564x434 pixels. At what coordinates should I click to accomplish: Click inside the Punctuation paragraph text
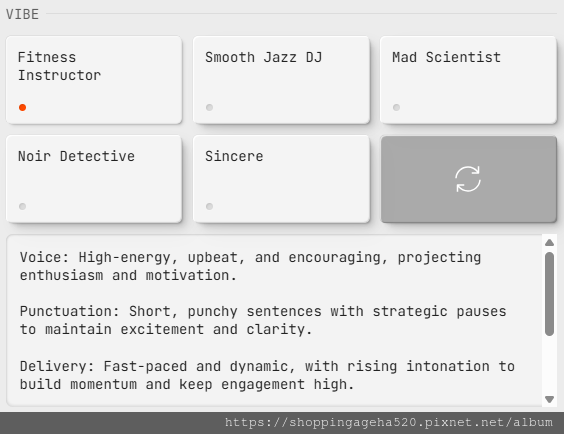(263, 320)
